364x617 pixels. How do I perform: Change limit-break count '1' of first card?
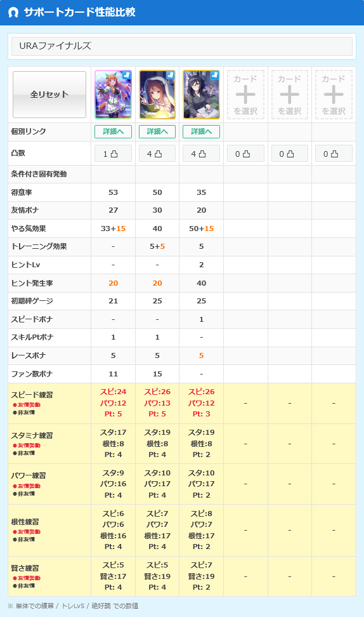[x=114, y=154]
